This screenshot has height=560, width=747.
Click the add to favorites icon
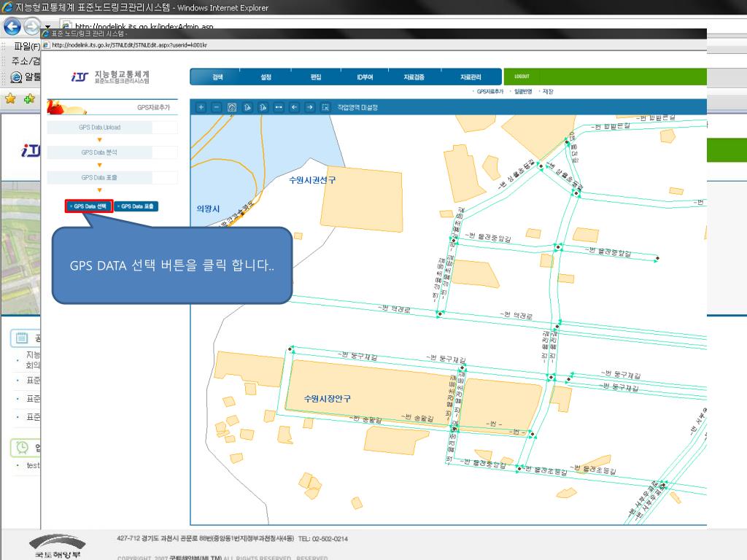tap(29, 99)
